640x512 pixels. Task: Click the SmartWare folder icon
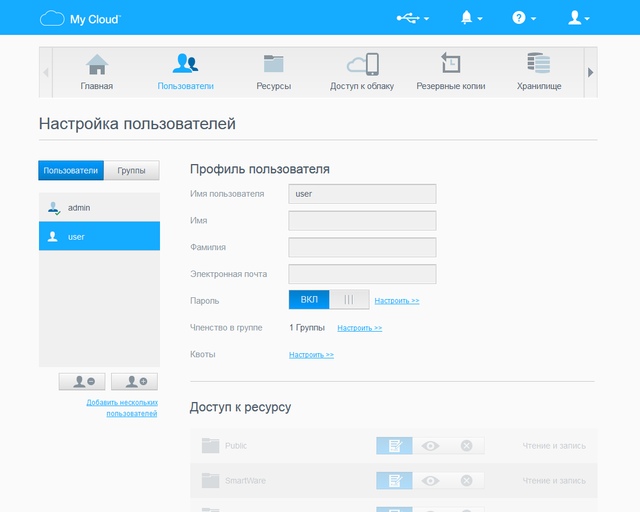tap(211, 480)
